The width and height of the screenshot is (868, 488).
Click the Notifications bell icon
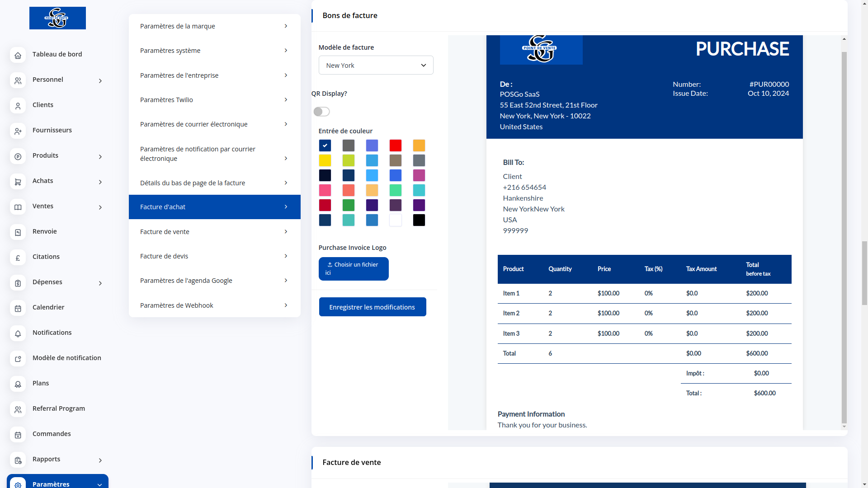[18, 333]
